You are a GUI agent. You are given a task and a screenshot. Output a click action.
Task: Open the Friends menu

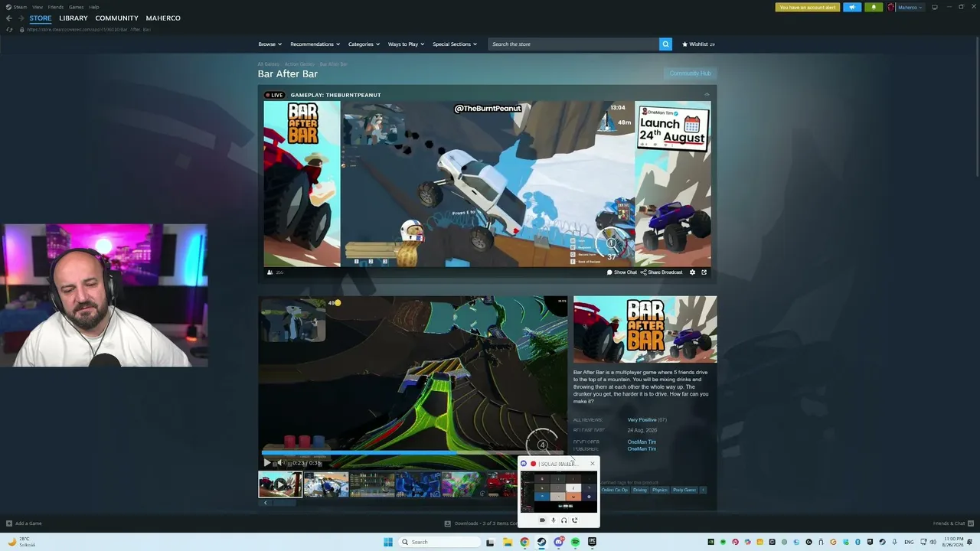(x=56, y=7)
